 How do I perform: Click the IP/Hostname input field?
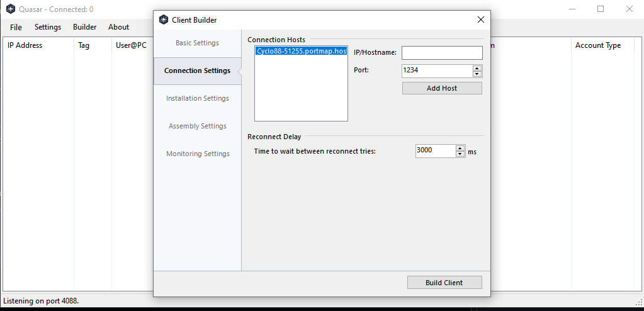pos(442,53)
